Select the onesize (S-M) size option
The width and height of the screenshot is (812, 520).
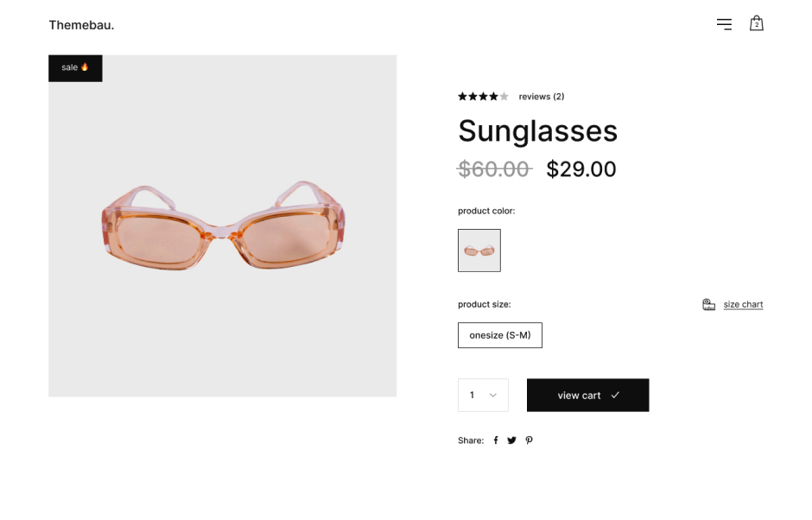500,335
